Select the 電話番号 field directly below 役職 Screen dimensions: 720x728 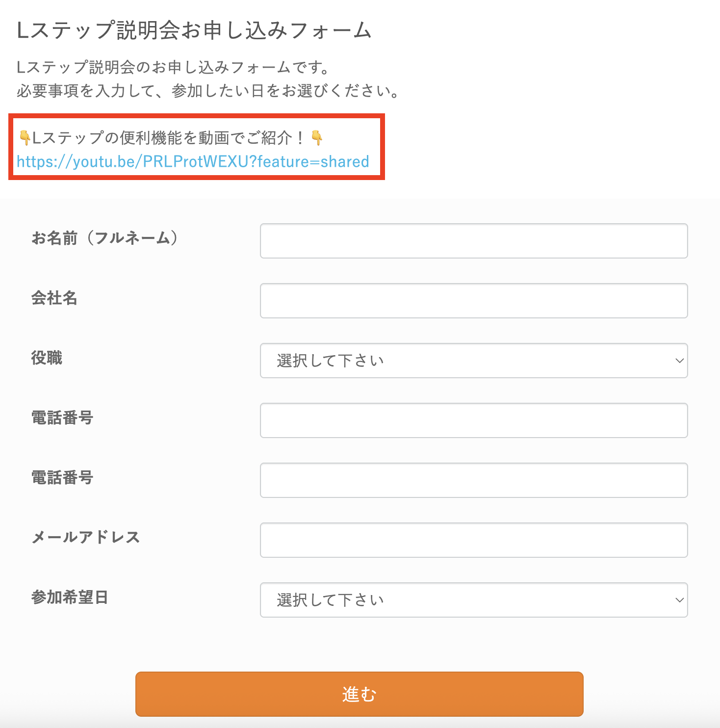point(473,420)
